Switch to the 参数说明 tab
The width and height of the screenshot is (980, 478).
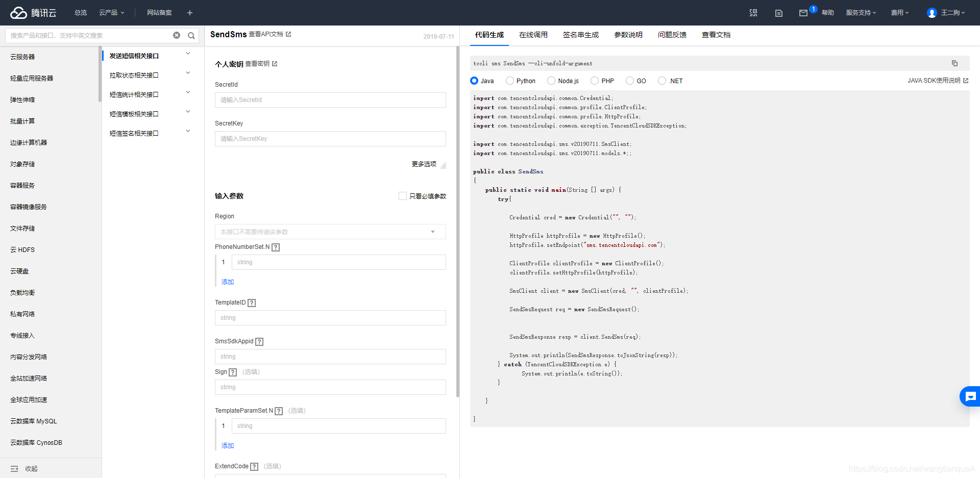click(628, 35)
